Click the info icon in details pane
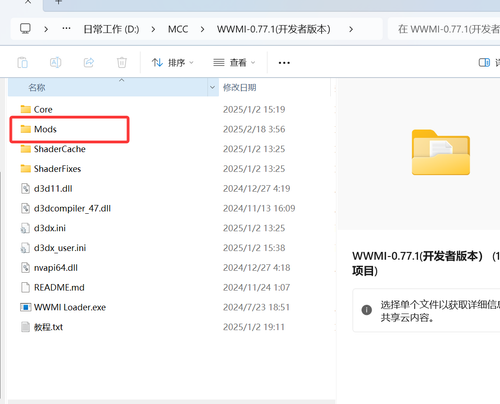The width and height of the screenshot is (500, 404). (x=367, y=310)
